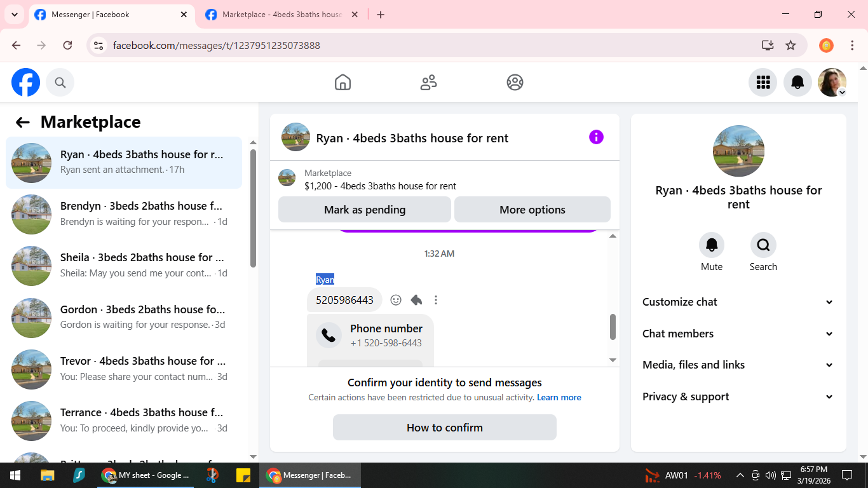Open the Groups icon in top navigation
This screenshot has height=488, width=868.
[515, 83]
